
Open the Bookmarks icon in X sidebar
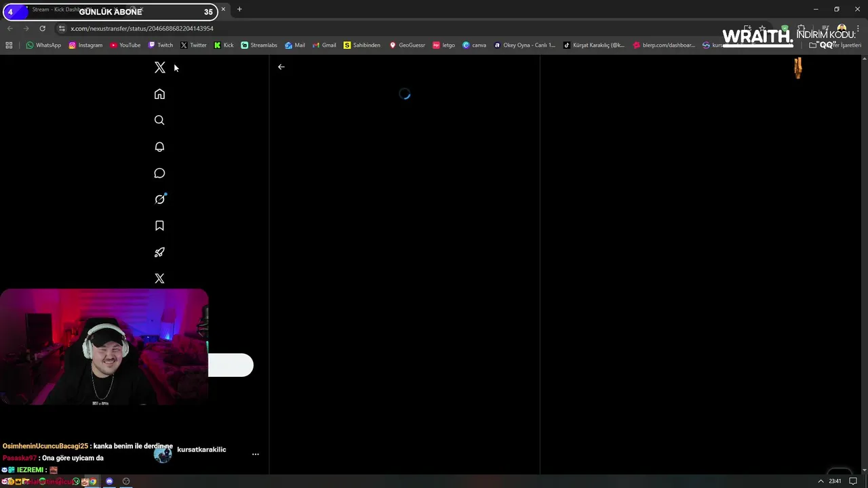tap(159, 226)
